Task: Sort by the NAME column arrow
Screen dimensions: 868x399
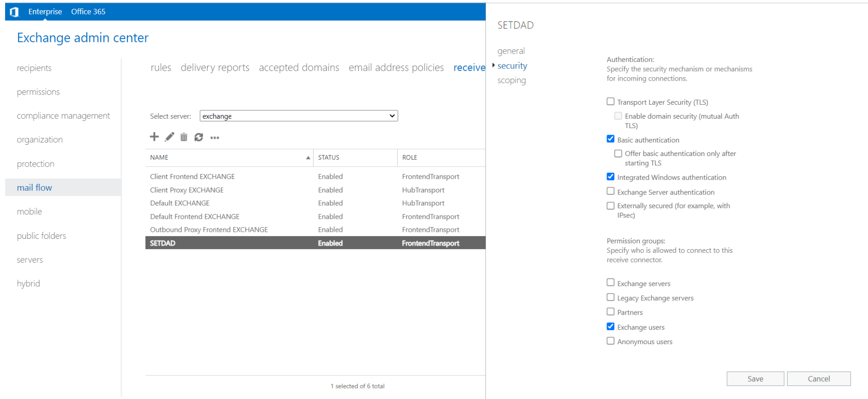Action: point(308,158)
